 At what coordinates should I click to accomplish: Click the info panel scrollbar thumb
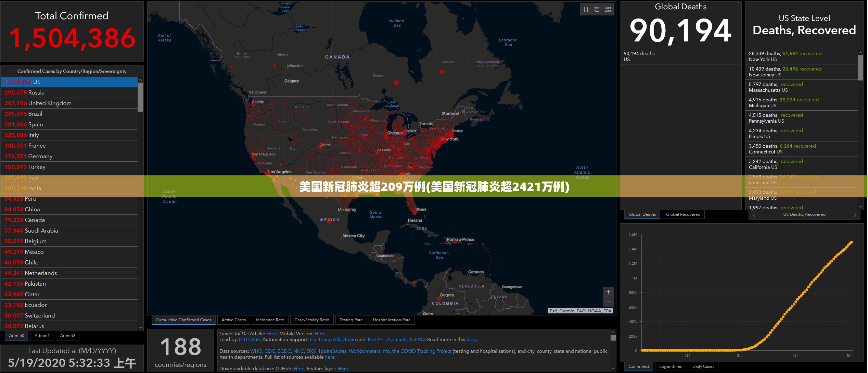(613, 338)
